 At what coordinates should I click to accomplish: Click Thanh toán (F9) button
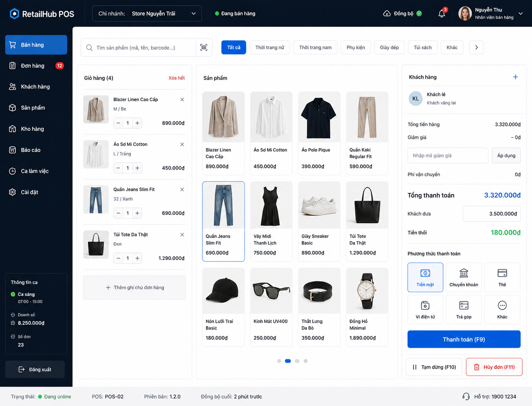pos(464,339)
